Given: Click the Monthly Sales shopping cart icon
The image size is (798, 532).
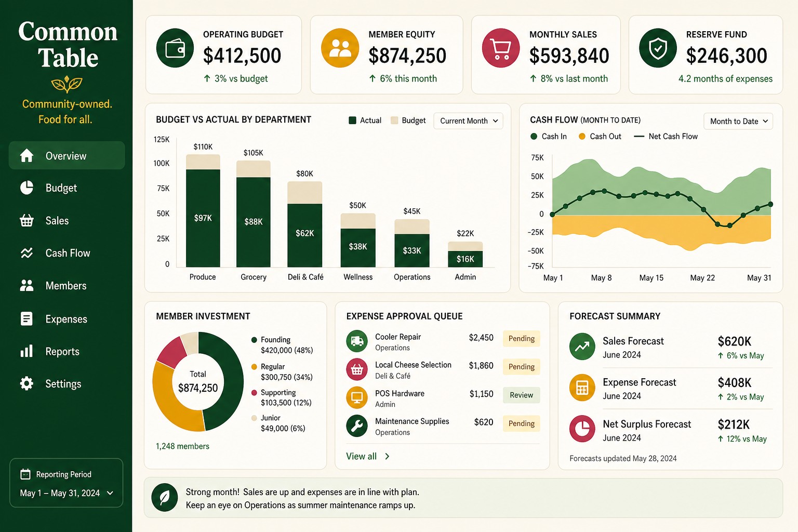Looking at the screenshot, I should coord(501,48).
